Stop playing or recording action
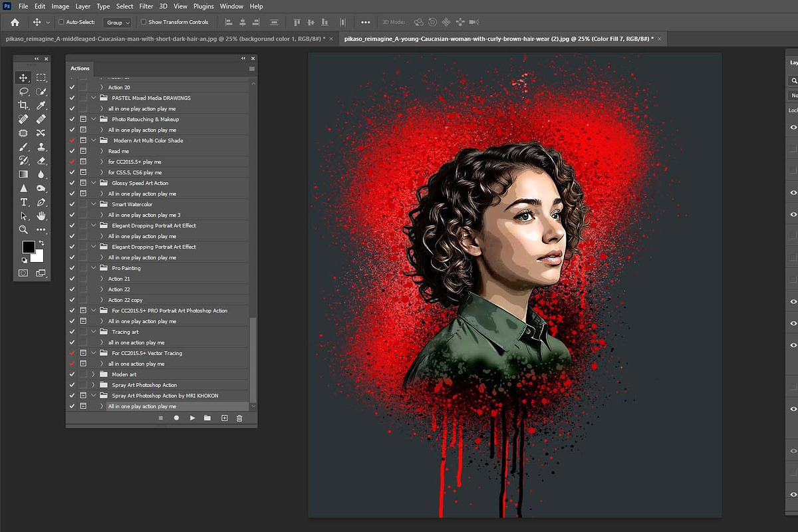Screen dimensions: 798x532 point(161,418)
